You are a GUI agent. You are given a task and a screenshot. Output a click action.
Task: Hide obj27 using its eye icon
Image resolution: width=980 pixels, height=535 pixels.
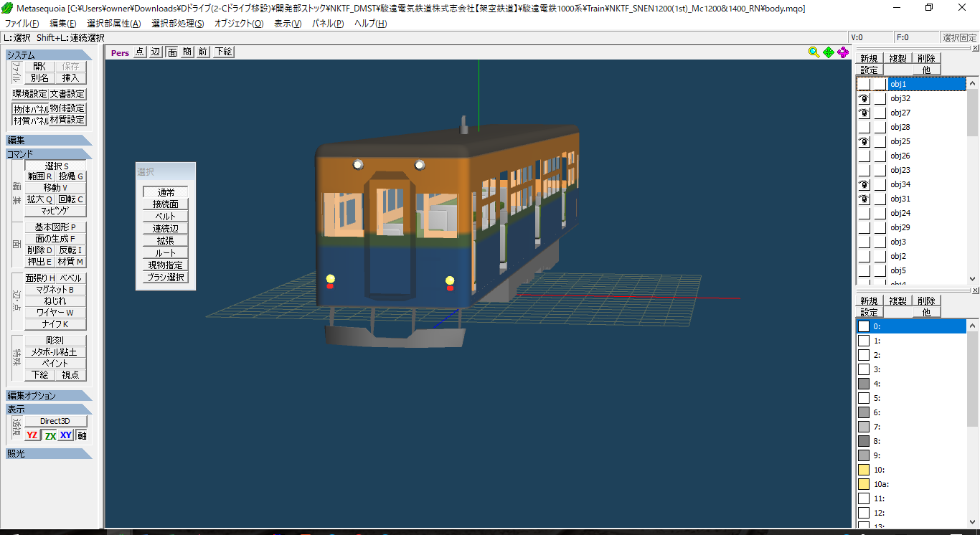point(864,113)
